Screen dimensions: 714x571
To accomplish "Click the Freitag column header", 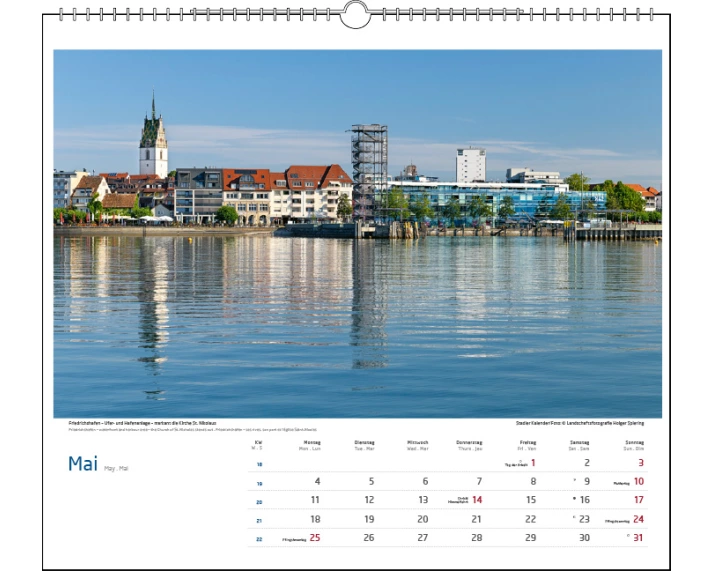I will tap(527, 443).
